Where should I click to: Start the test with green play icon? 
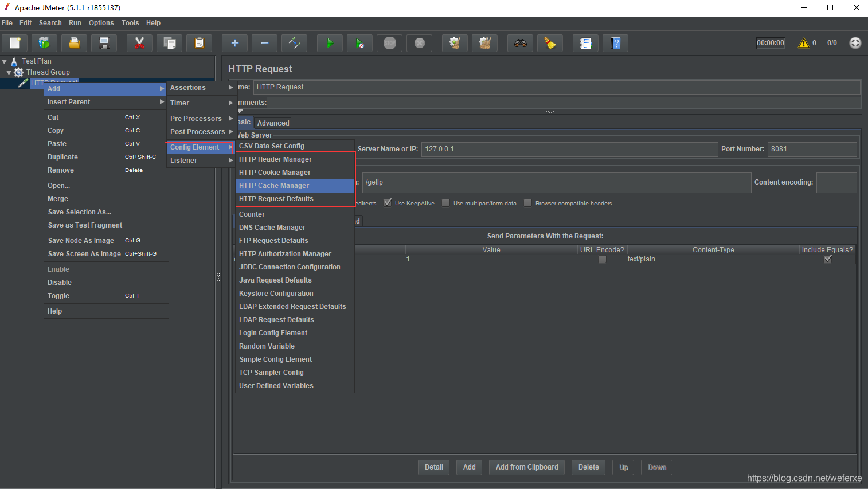point(330,43)
